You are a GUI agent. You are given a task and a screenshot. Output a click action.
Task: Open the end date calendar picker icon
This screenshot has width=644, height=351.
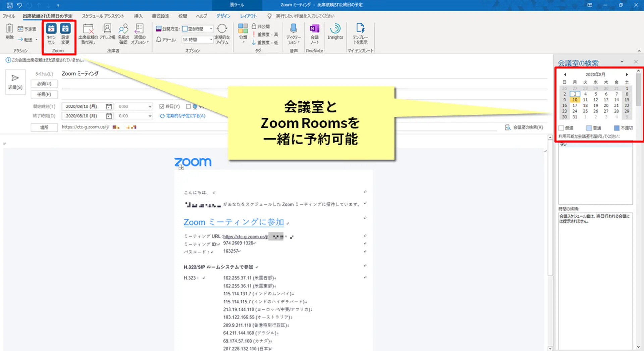[109, 116]
